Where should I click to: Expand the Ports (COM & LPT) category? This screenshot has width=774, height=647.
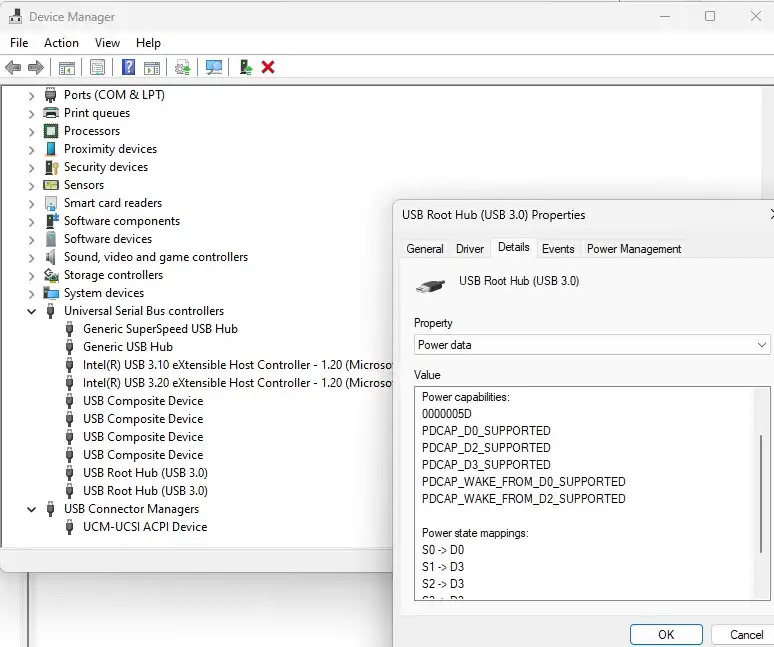pos(31,96)
